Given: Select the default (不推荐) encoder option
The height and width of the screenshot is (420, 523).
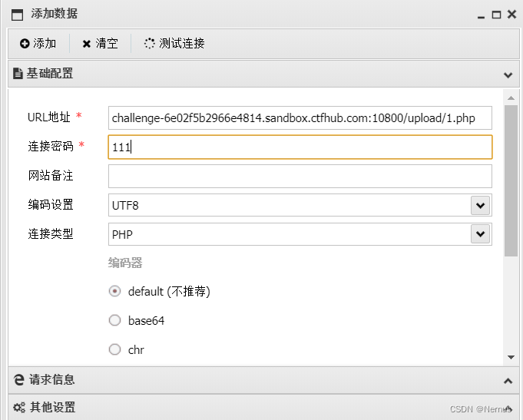Looking at the screenshot, I should point(114,291).
